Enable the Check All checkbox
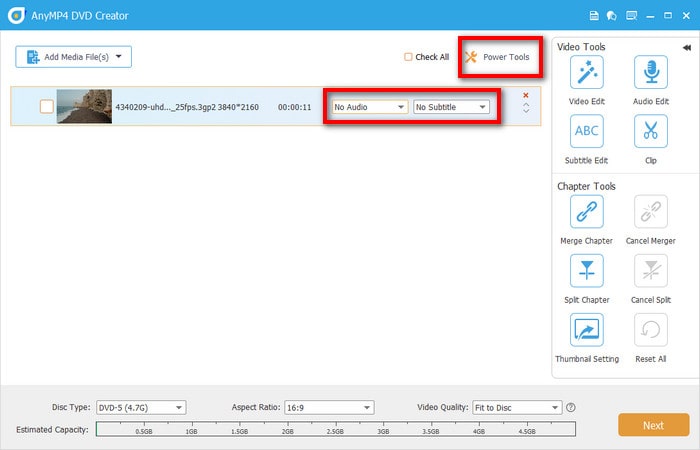The width and height of the screenshot is (700, 450). point(408,57)
